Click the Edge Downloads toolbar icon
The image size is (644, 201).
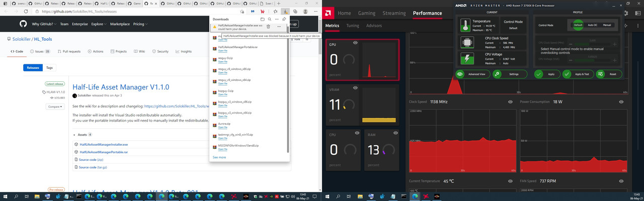pos(285,11)
